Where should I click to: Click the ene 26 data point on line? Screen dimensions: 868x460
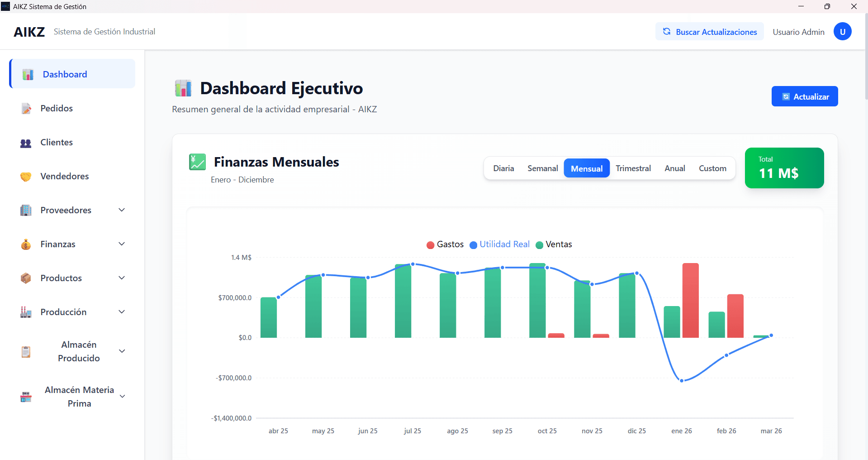point(682,381)
